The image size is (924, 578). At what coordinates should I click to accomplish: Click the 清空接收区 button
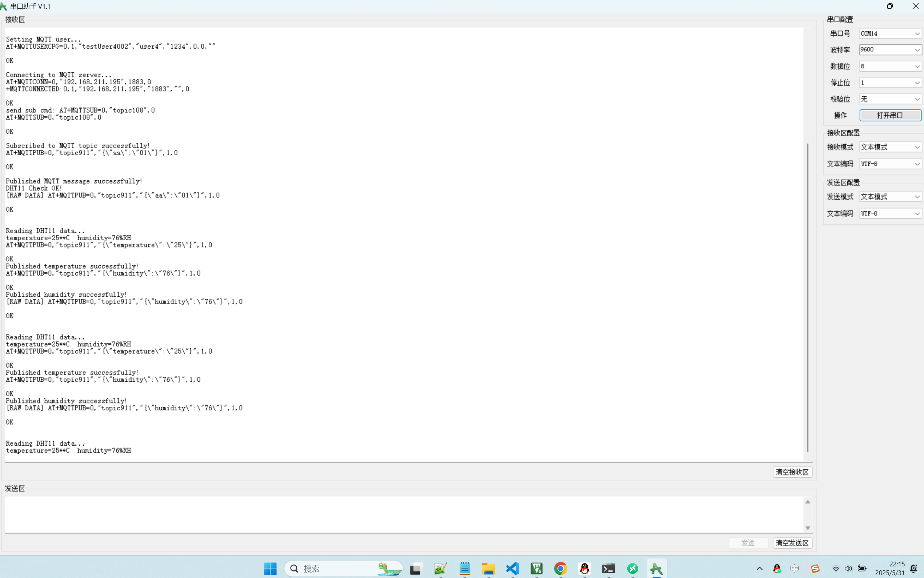click(x=792, y=472)
